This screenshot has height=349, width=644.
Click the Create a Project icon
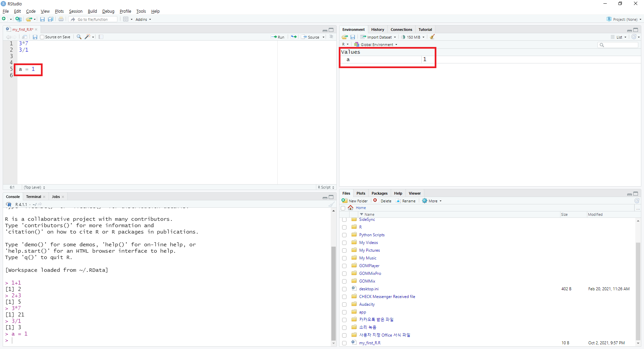coord(18,19)
